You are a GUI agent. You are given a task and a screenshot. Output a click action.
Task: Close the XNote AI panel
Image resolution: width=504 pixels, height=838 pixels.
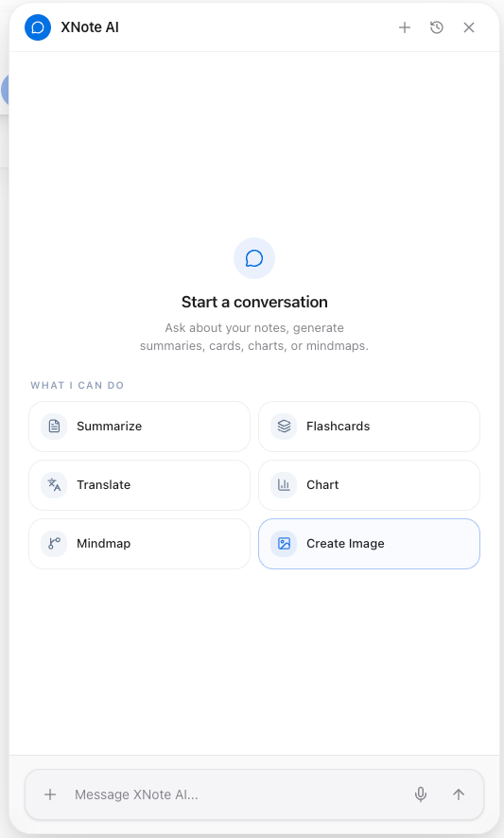click(x=469, y=27)
